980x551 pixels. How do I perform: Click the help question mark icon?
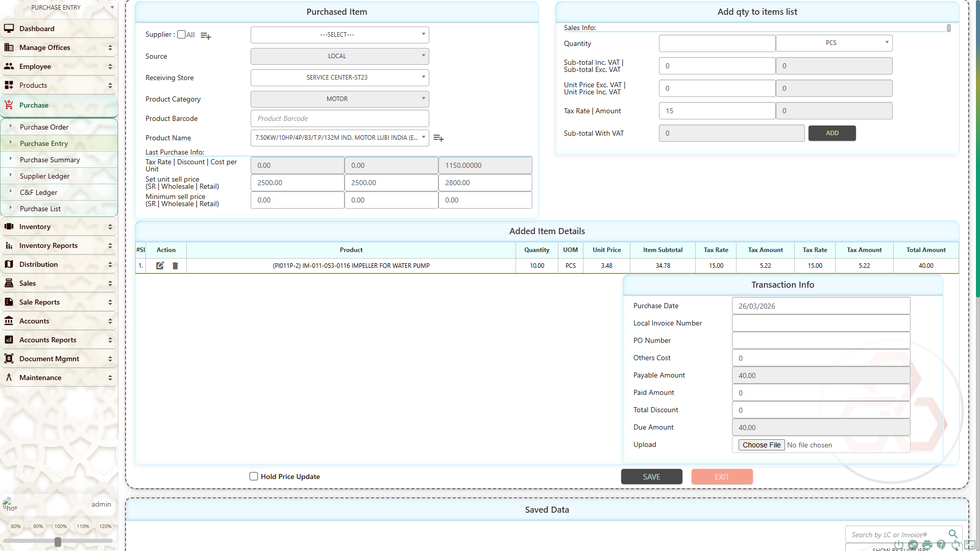coord(941,545)
